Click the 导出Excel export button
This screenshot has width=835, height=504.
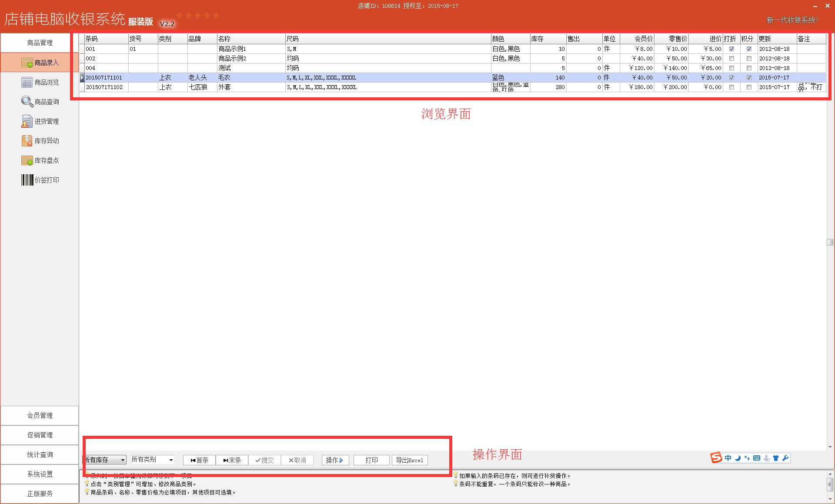point(410,460)
